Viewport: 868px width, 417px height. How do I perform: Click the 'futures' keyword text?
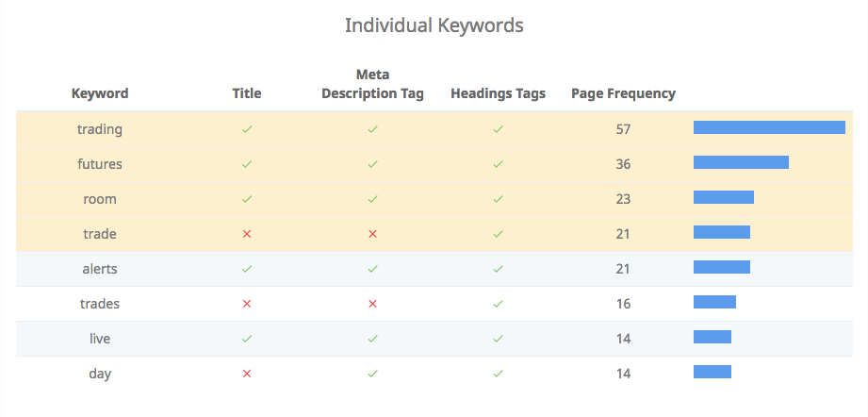click(100, 164)
